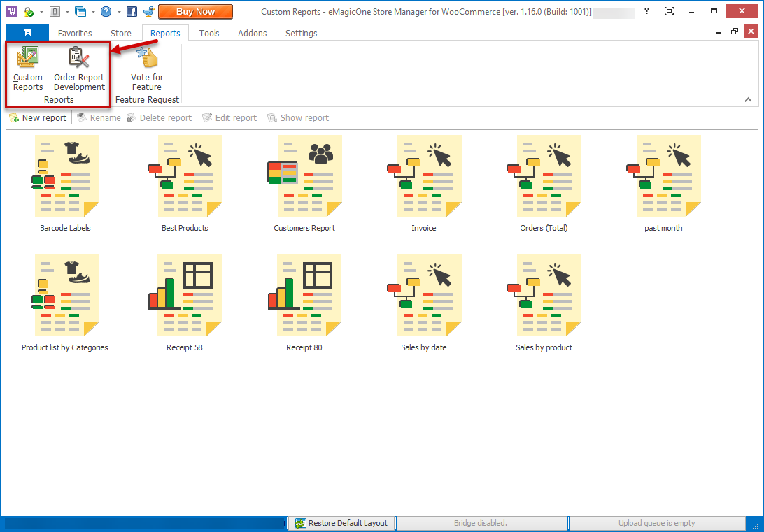764x532 pixels.
Task: Open the Facebook icon in the title bar
Action: click(x=131, y=12)
